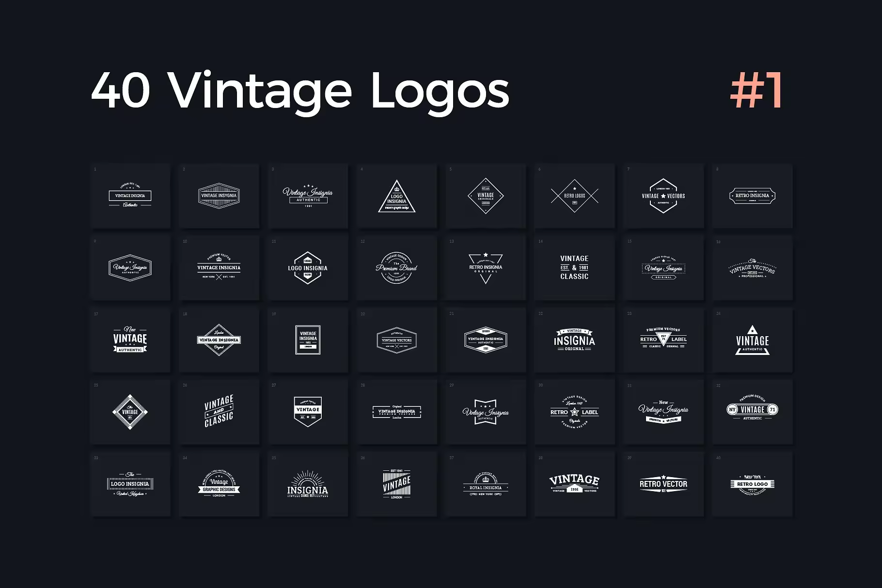
Task: Choose the shield-shaped Vintage badge logo
Action: (x=308, y=411)
